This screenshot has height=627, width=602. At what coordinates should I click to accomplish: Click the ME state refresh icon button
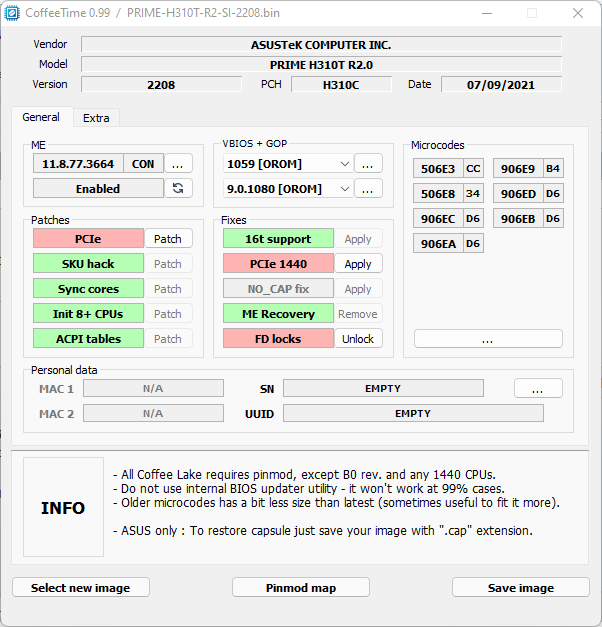pos(178,188)
